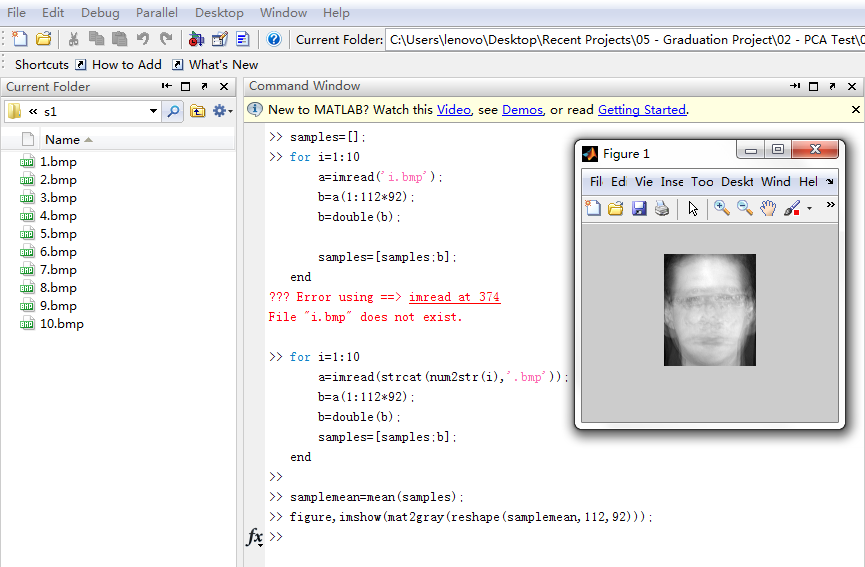Click Print icon in Figure 1 toolbar
This screenshot has width=865, height=567.
[x=662, y=208]
